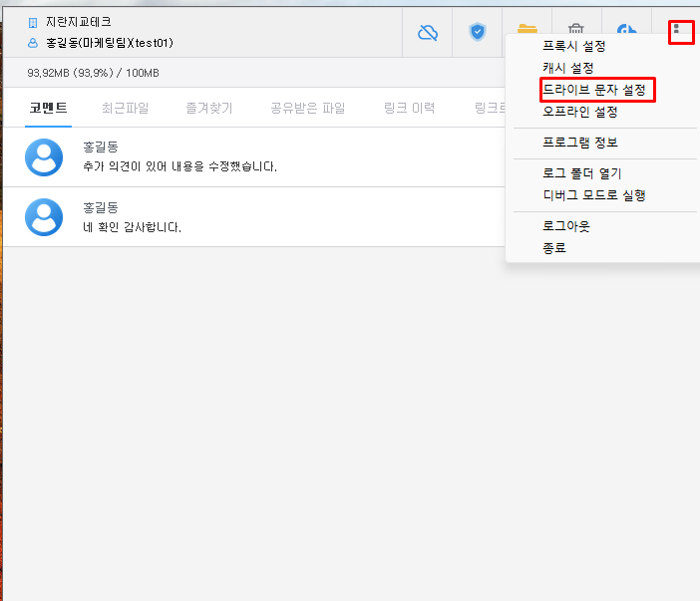Click the blue security shield icon
This screenshot has width=700, height=601.
click(478, 33)
